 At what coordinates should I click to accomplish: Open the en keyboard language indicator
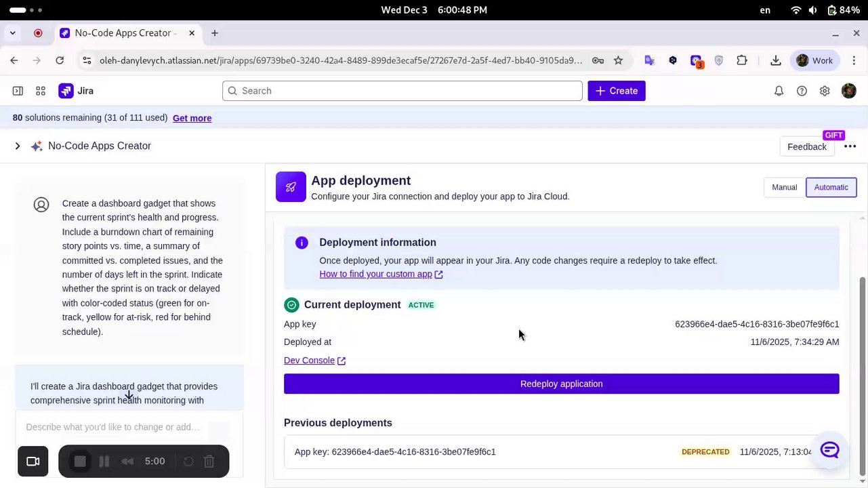[765, 10]
